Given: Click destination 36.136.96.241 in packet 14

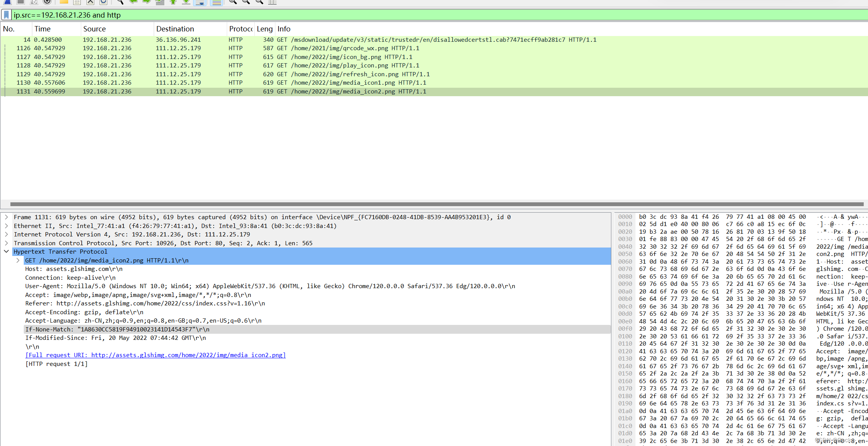Looking at the screenshot, I should 178,40.
